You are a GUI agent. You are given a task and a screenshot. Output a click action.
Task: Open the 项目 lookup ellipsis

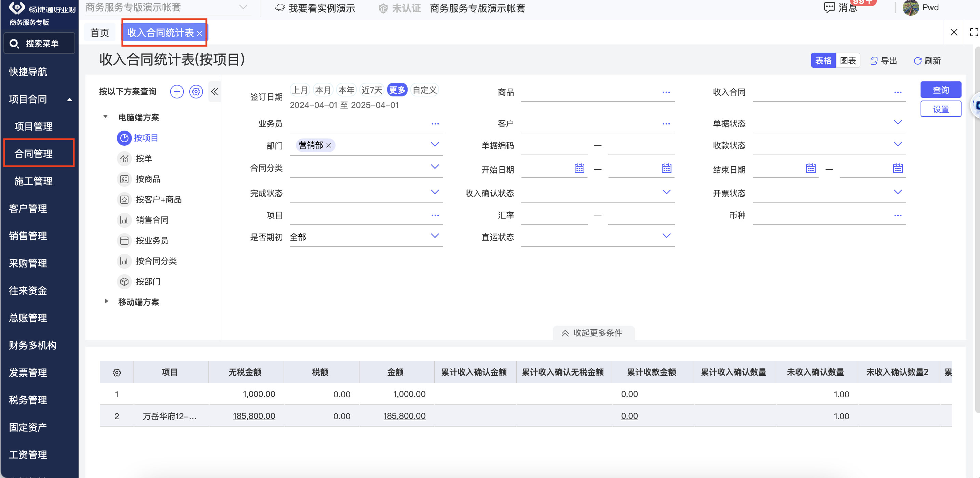435,216
